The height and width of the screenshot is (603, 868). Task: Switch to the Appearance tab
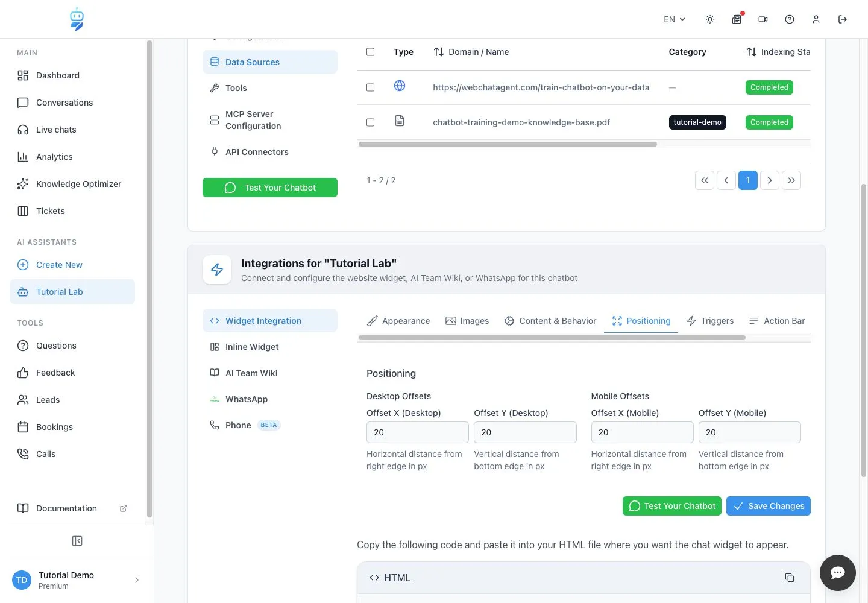coord(398,321)
